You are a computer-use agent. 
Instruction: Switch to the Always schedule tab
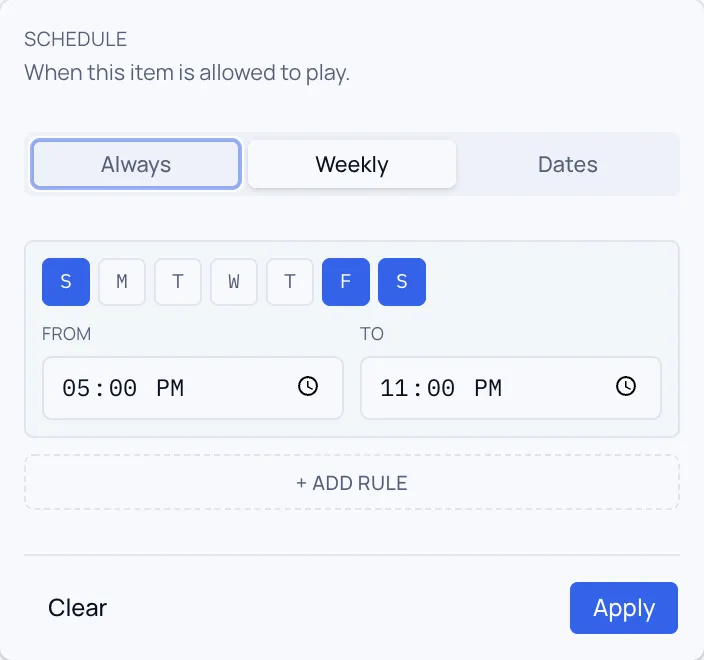click(136, 164)
